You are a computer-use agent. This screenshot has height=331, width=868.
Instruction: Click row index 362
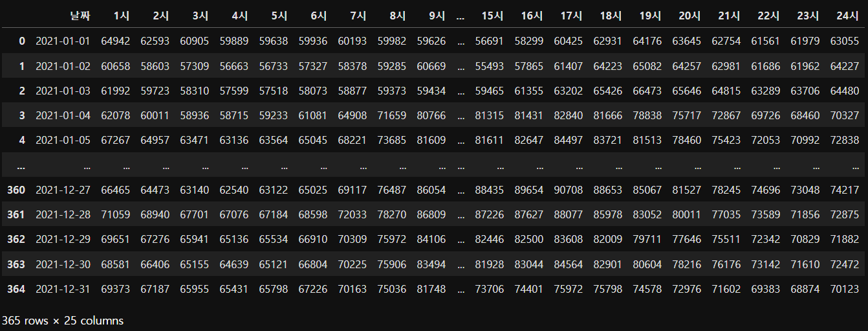(x=16, y=239)
